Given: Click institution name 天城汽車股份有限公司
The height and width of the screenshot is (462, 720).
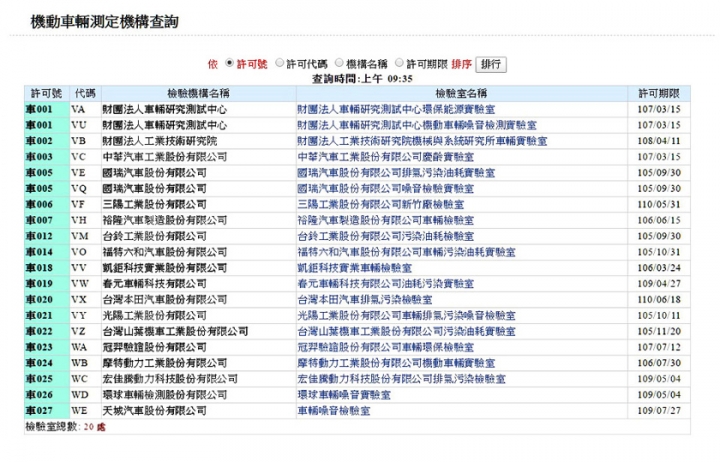Looking at the screenshot, I should coord(154,410).
